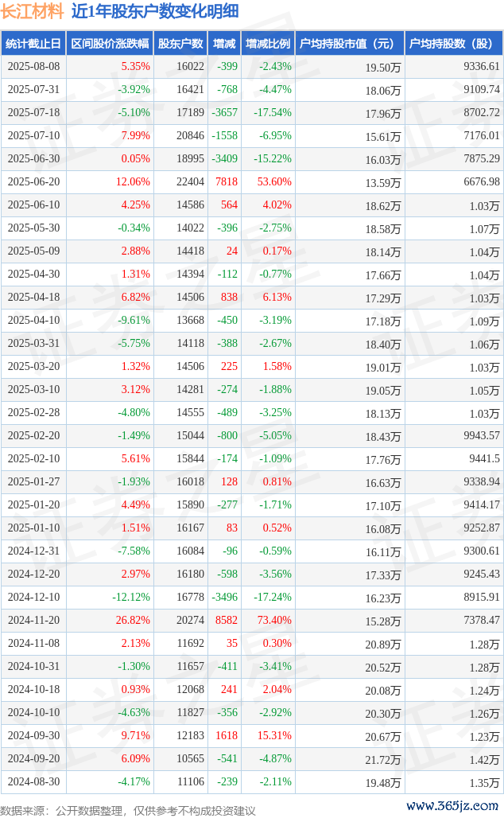
Task: Click shareholder count 16167
Action: pyautogui.click(x=190, y=528)
